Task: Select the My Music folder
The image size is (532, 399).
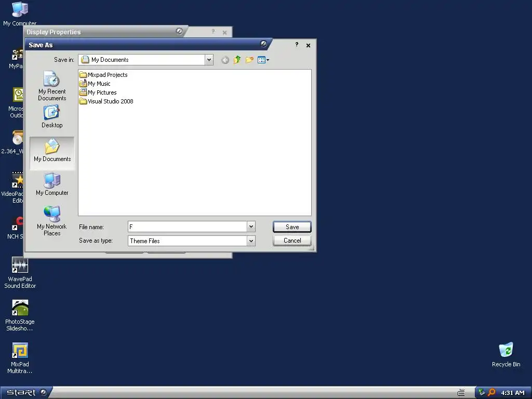Action: click(95, 84)
